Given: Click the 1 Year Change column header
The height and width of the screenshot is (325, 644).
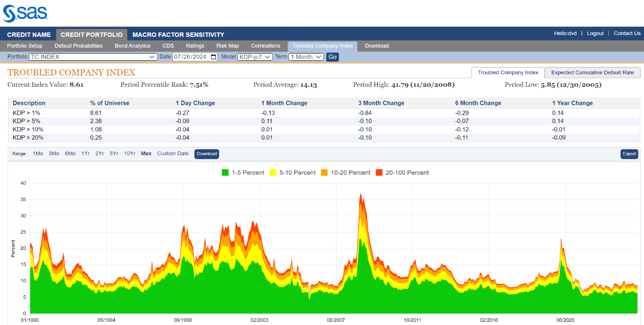Looking at the screenshot, I should tap(572, 103).
